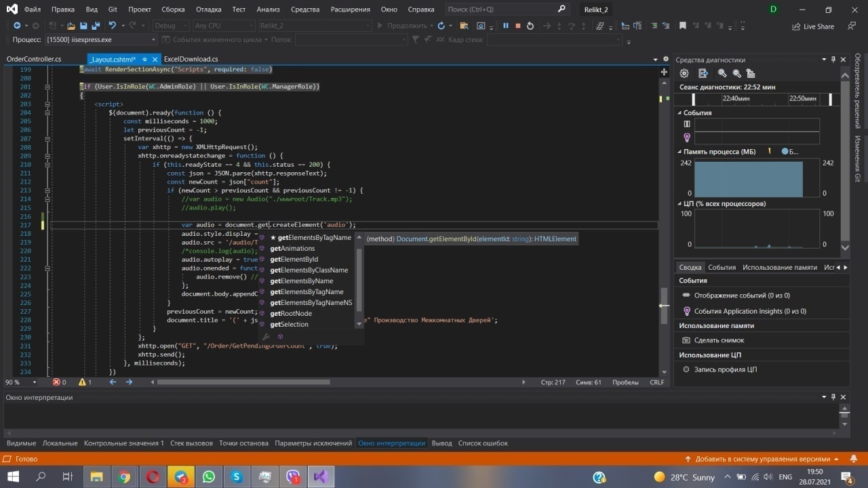
Task: Pause debugging with the Break All icon
Action: [x=505, y=26]
